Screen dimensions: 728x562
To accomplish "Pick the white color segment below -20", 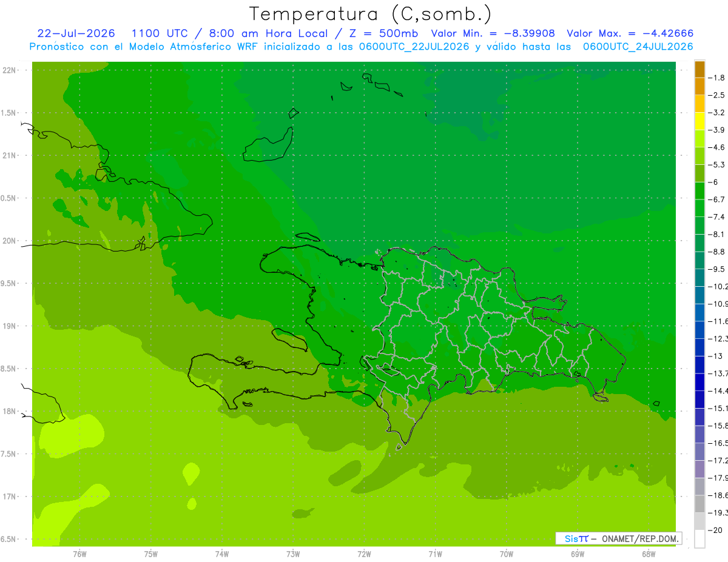I will pyautogui.click(x=699, y=539).
